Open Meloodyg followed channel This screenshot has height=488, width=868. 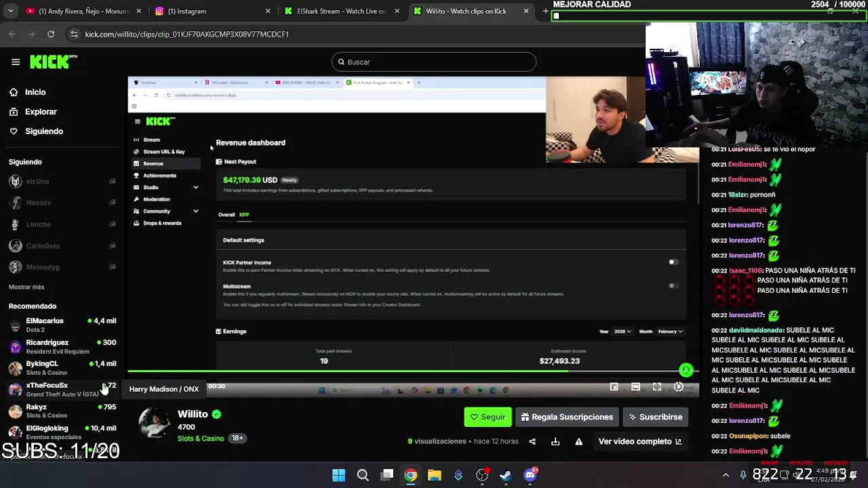coord(62,267)
